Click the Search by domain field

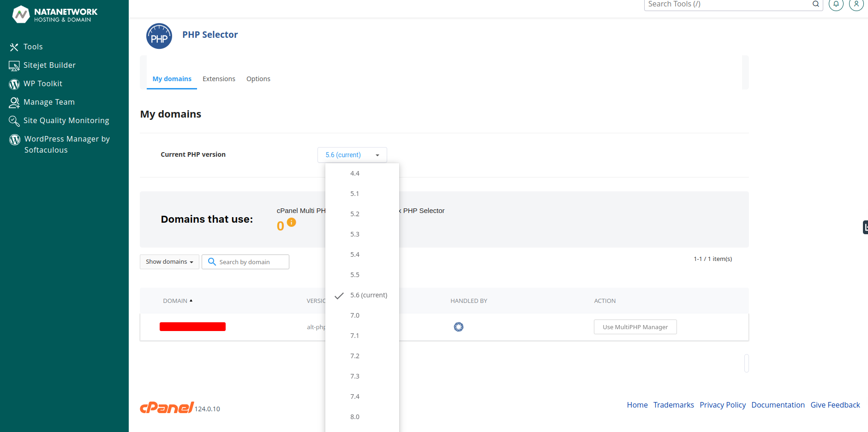tap(245, 262)
